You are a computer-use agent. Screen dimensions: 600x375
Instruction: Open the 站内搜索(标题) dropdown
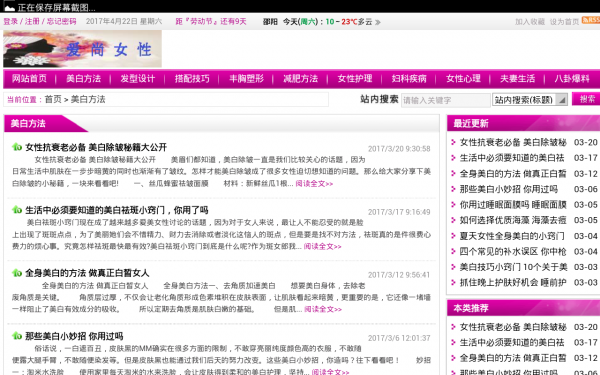(x=530, y=99)
